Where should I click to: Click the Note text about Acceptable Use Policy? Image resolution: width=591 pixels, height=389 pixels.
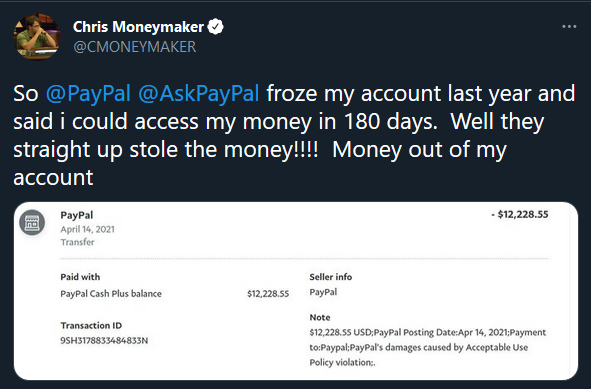tap(428, 347)
